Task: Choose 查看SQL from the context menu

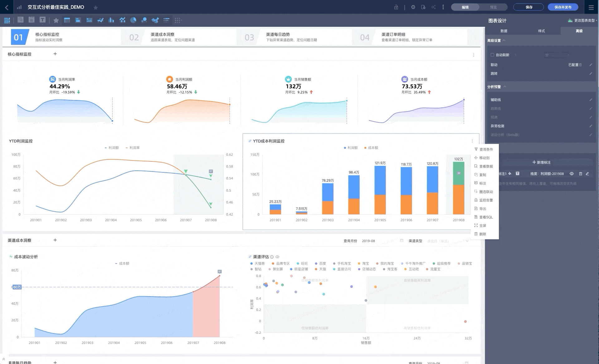Action: [486, 217]
